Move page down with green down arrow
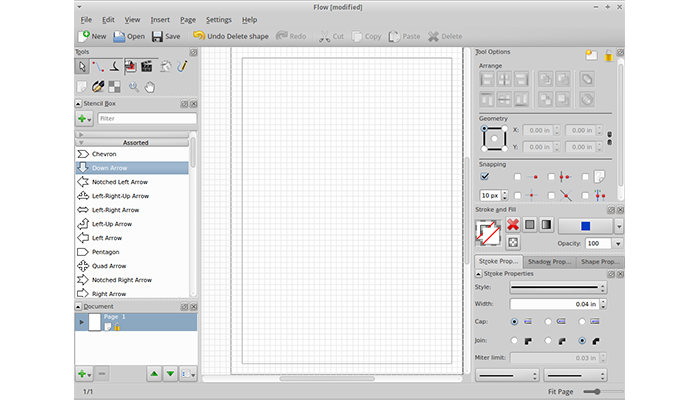This screenshot has height=400, width=700. pos(169,373)
